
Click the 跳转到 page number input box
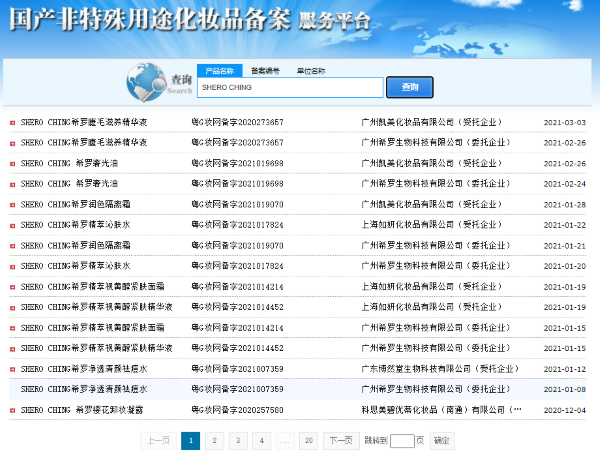401,440
